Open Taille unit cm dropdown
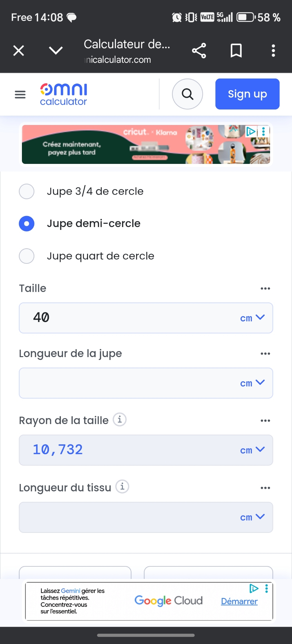 (x=252, y=318)
